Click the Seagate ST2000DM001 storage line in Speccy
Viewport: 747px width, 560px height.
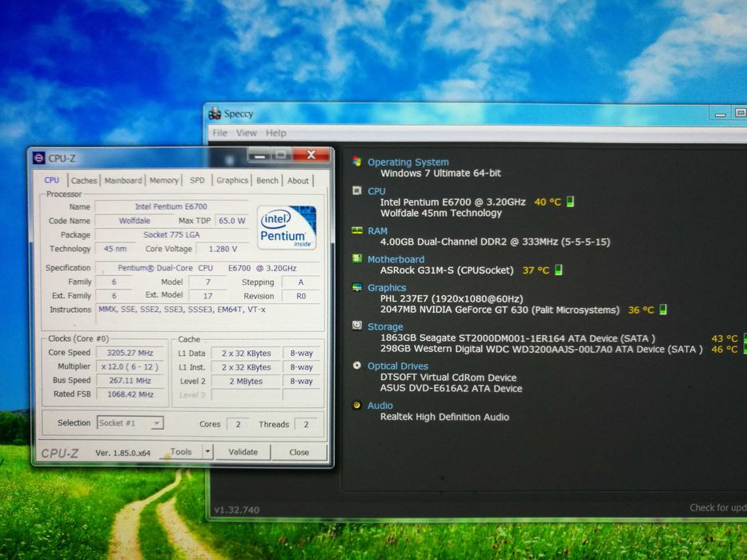(517, 338)
